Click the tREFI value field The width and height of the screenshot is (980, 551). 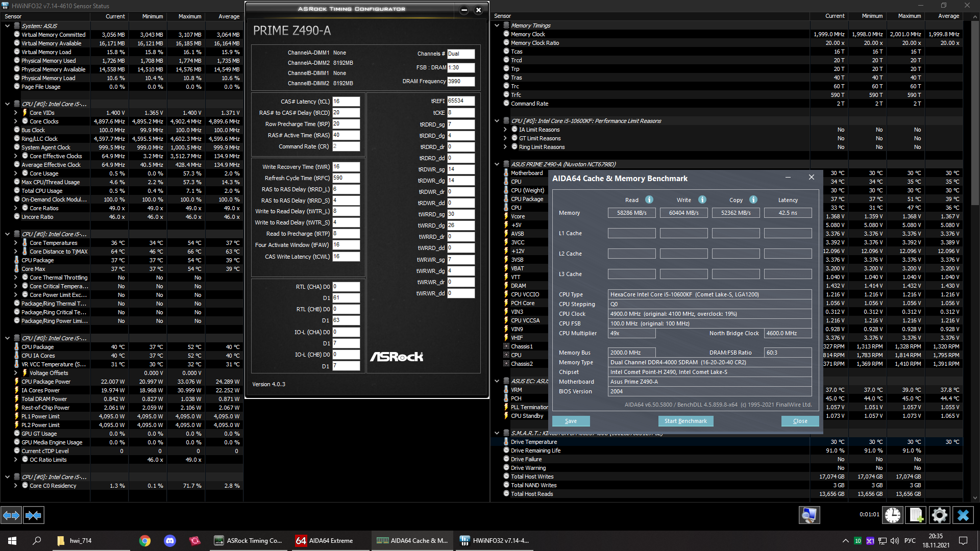click(460, 101)
